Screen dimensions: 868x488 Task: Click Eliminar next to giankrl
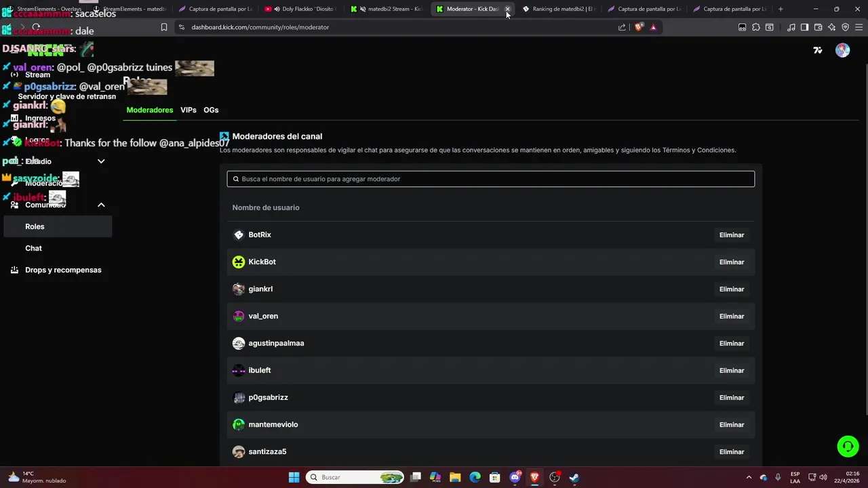pyautogui.click(x=732, y=289)
